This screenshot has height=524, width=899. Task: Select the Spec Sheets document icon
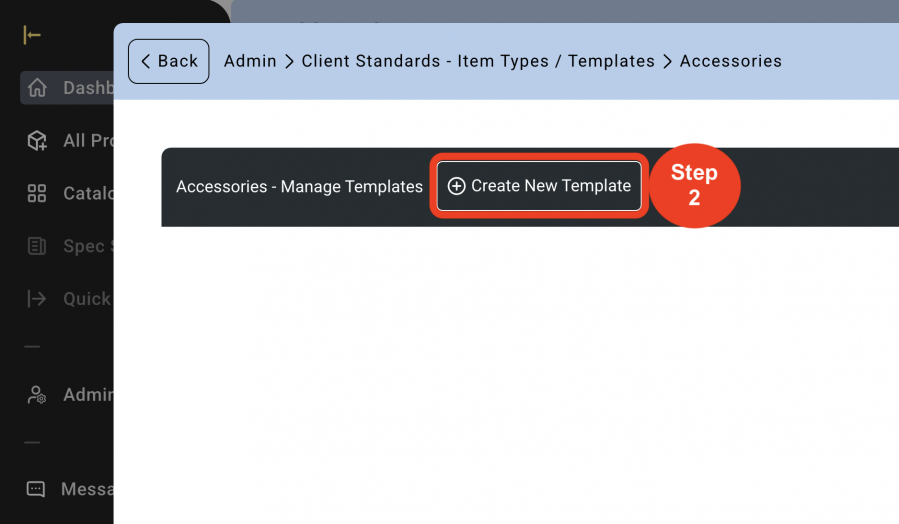pyautogui.click(x=37, y=246)
